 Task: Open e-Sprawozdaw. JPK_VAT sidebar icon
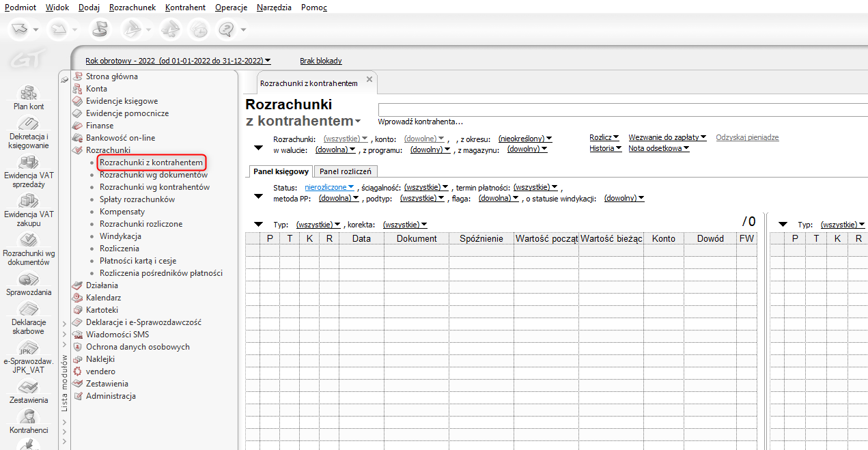[29, 349]
